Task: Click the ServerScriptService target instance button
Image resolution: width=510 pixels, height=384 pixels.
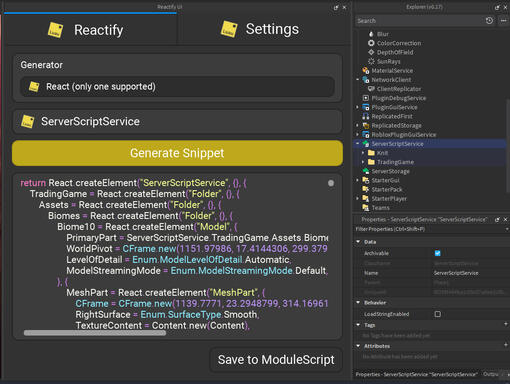Action: pyautogui.click(x=177, y=121)
